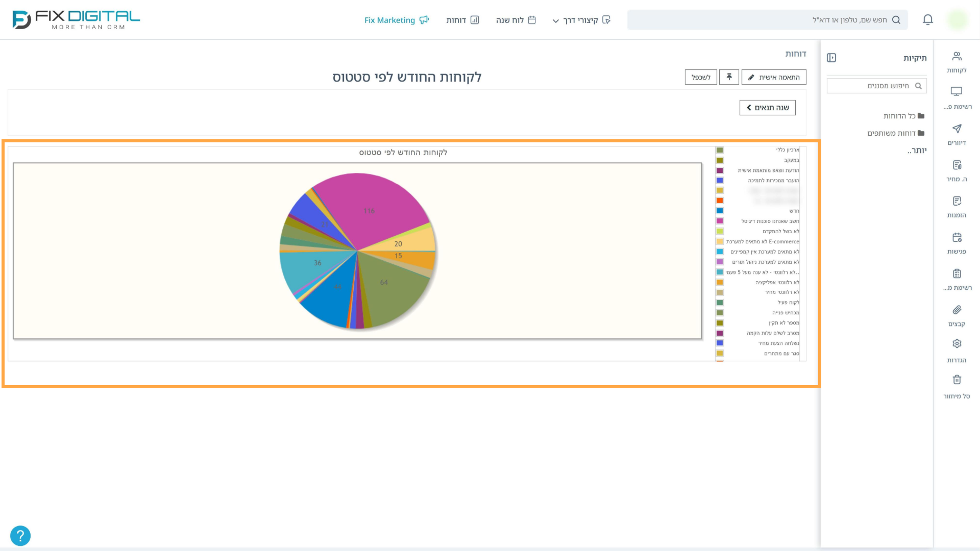
Task: Click the clipboard icon above רשימת מ...
Action: pos(957,273)
